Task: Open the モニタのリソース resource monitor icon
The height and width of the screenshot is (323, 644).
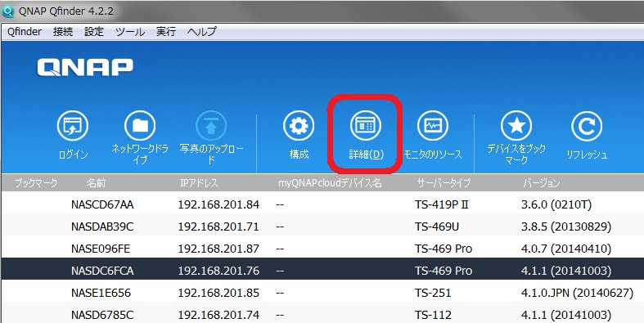Action: (433, 127)
